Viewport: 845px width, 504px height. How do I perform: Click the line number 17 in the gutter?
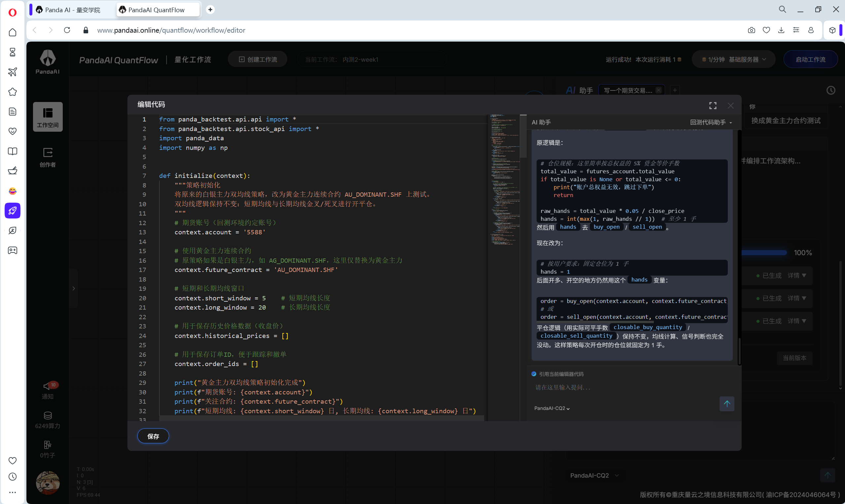[x=142, y=270]
